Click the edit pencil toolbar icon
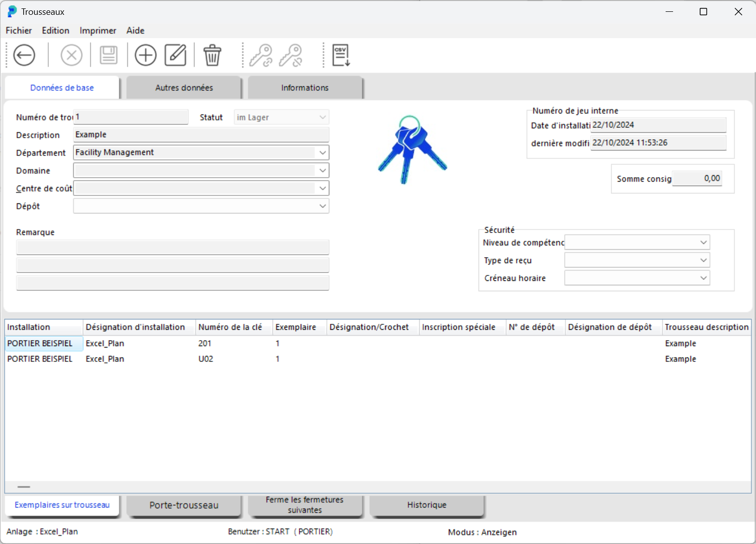The height and width of the screenshot is (544, 756). (x=175, y=55)
